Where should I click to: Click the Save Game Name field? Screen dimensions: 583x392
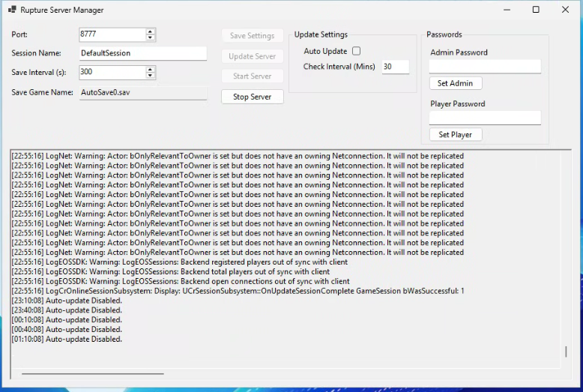[142, 93]
